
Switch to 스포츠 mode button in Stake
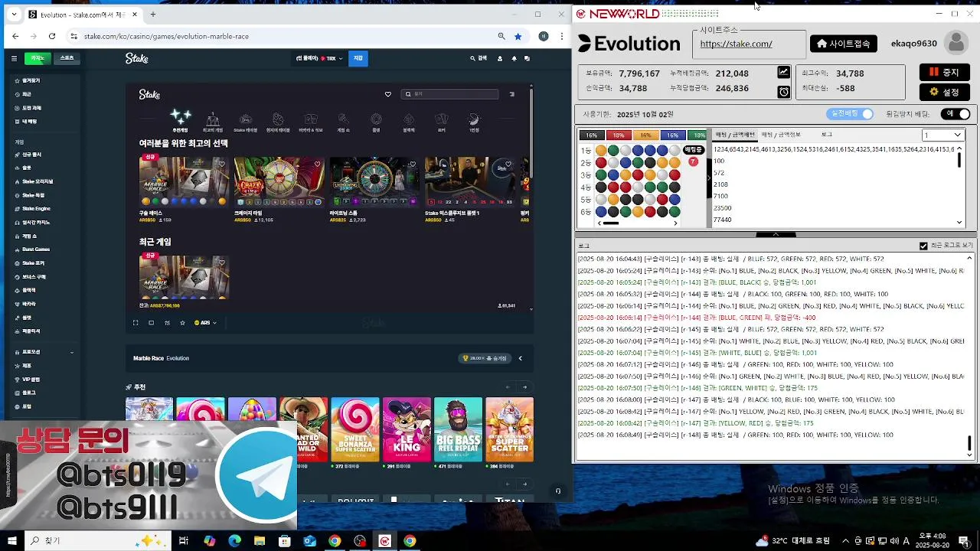[x=67, y=58]
